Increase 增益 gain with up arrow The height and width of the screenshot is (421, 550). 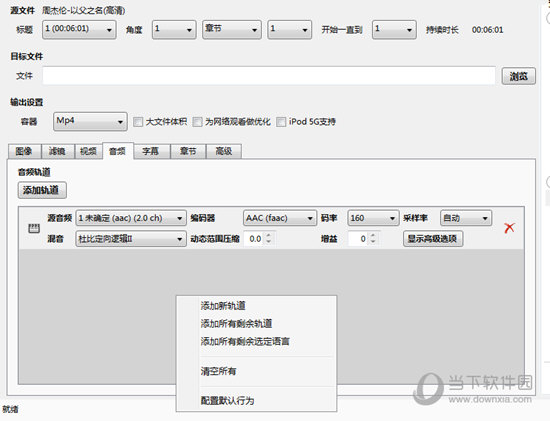(x=373, y=235)
